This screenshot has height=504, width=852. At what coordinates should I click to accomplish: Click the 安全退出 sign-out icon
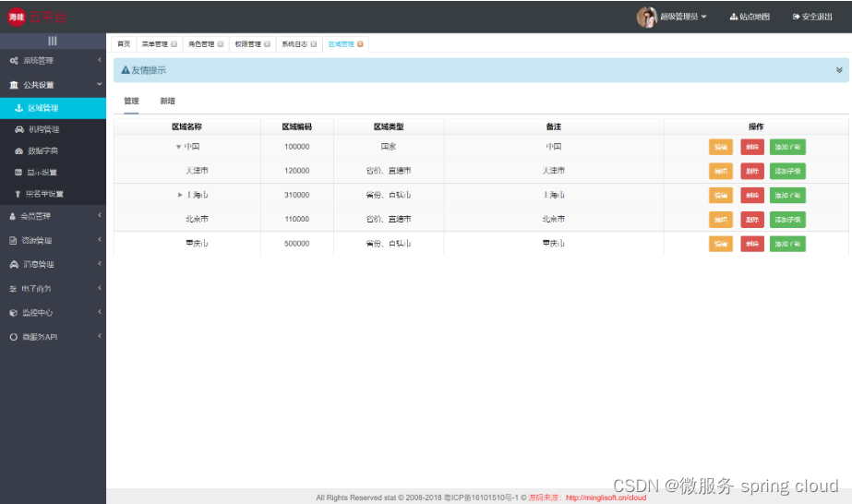[x=796, y=17]
